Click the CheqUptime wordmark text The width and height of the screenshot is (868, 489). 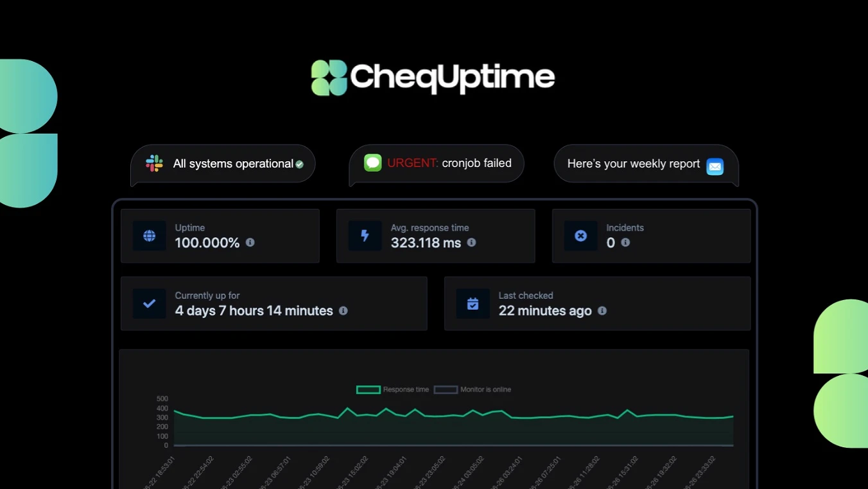[453, 78]
